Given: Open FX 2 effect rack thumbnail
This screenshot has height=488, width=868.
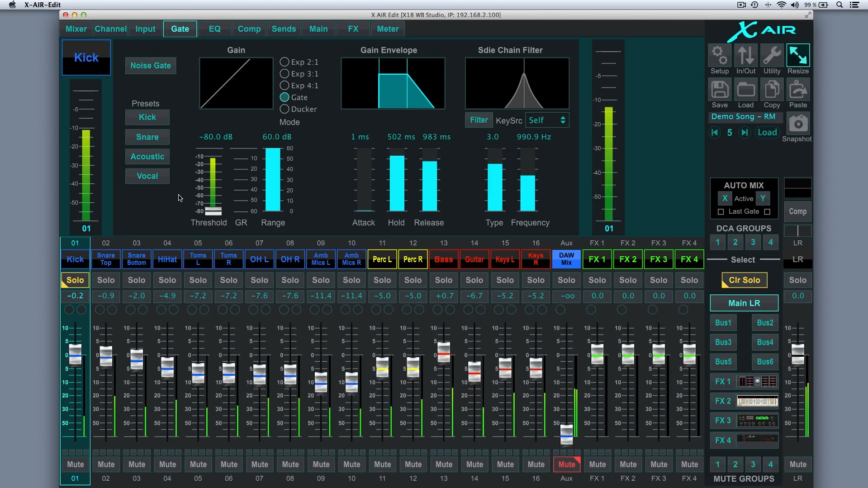Looking at the screenshot, I should click(x=757, y=401).
